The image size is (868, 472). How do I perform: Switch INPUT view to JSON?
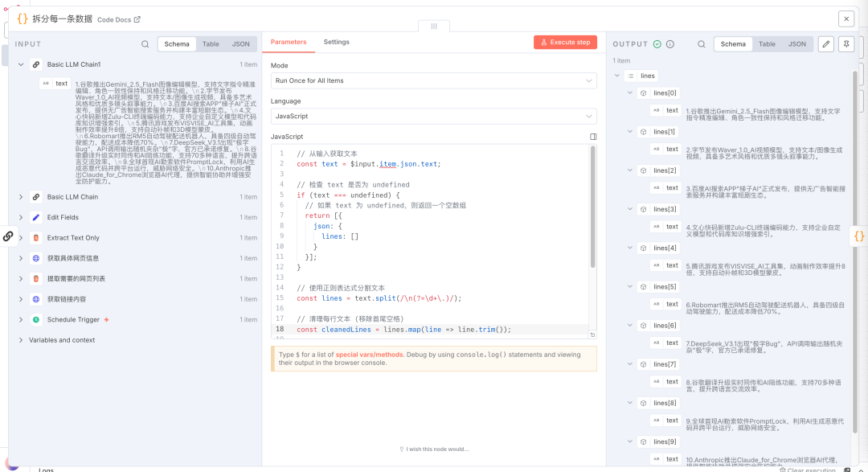(x=240, y=43)
